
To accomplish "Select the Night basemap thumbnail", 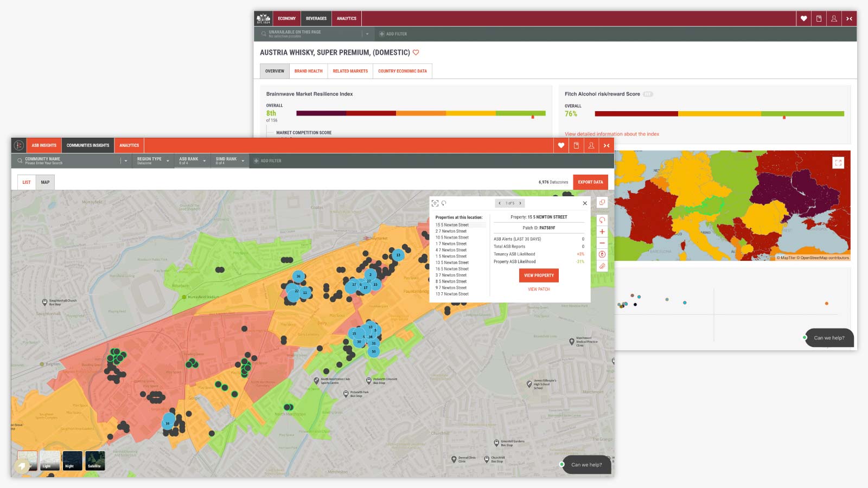I will 72,460.
